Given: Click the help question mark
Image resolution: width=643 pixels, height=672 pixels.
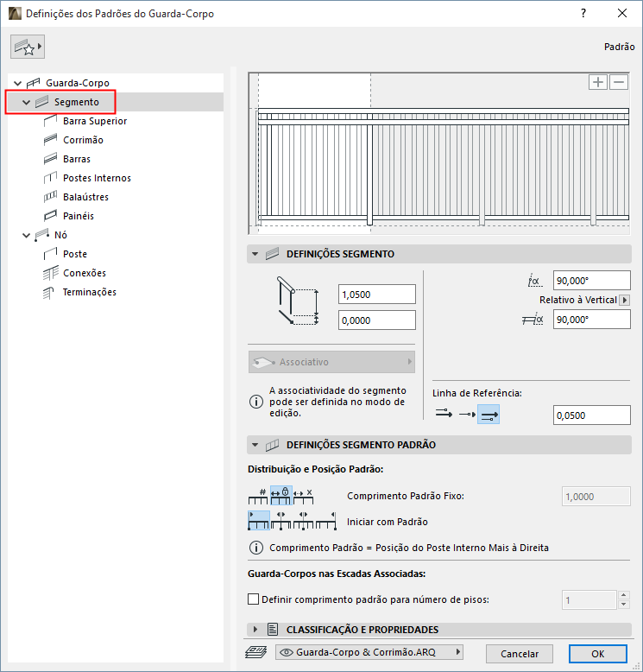Looking at the screenshot, I should point(583,13).
